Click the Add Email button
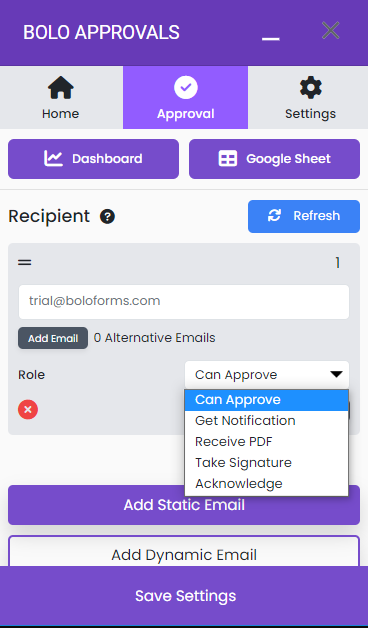The width and height of the screenshot is (368, 628). tap(53, 338)
